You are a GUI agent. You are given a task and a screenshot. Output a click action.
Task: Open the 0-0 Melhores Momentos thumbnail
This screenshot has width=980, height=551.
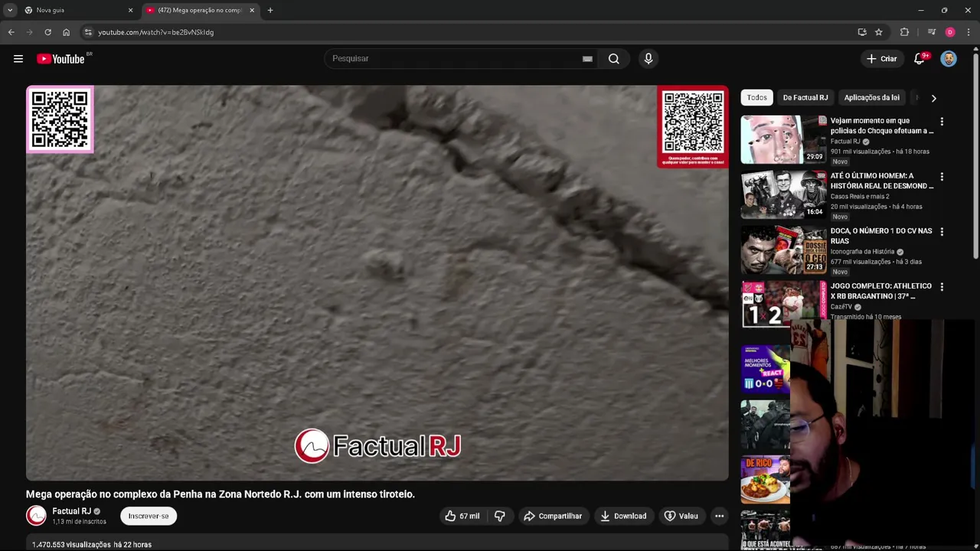pyautogui.click(x=765, y=370)
